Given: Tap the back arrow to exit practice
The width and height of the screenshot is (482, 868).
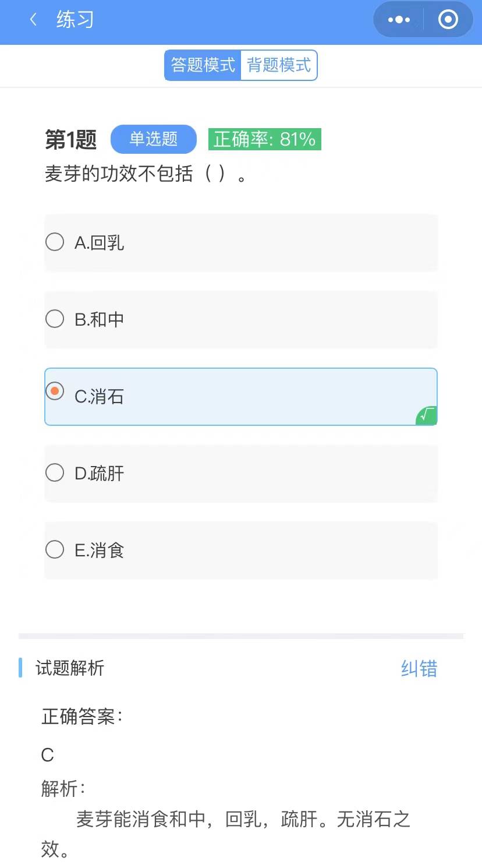Looking at the screenshot, I should click(33, 19).
